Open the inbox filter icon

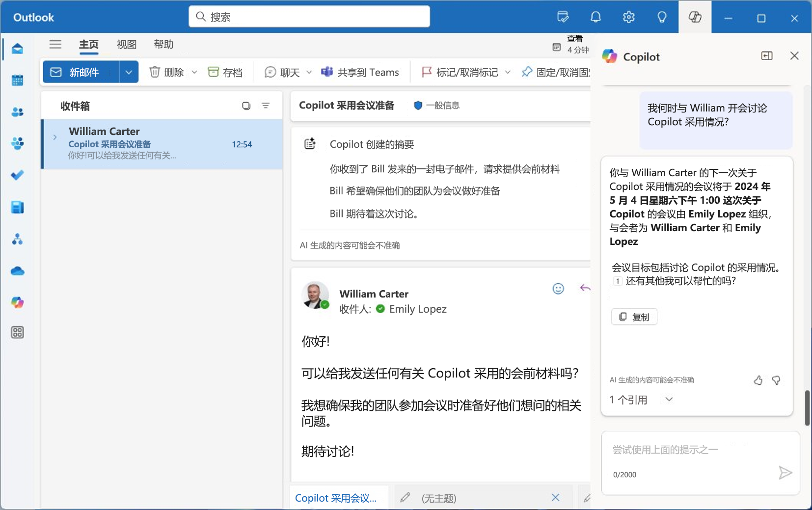[266, 106]
